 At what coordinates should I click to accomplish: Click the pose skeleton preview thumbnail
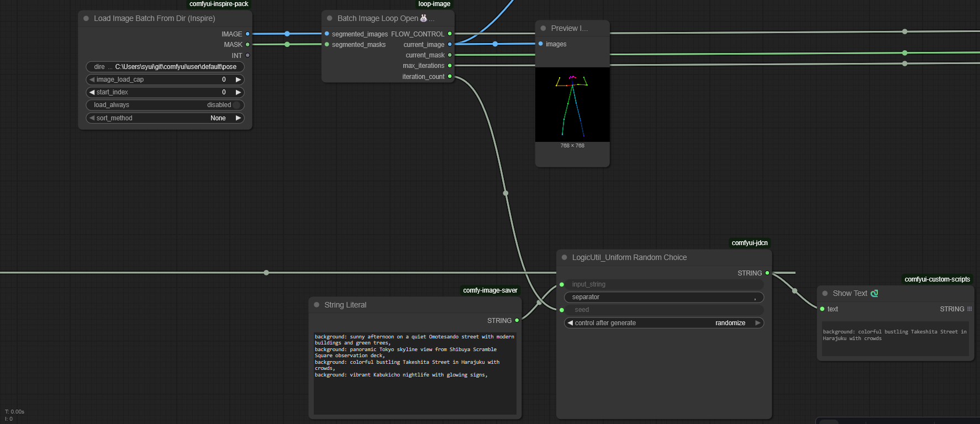(572, 105)
